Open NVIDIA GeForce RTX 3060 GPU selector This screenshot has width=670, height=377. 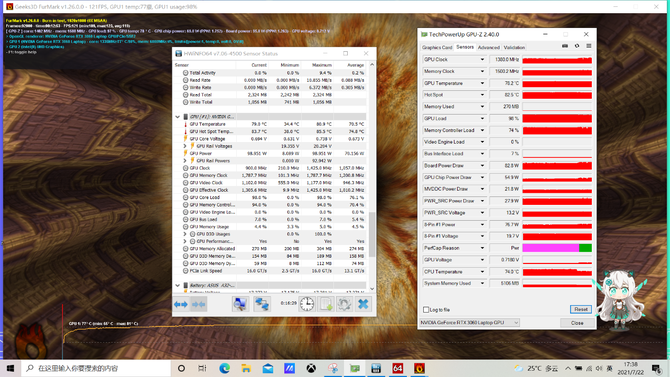(x=470, y=322)
